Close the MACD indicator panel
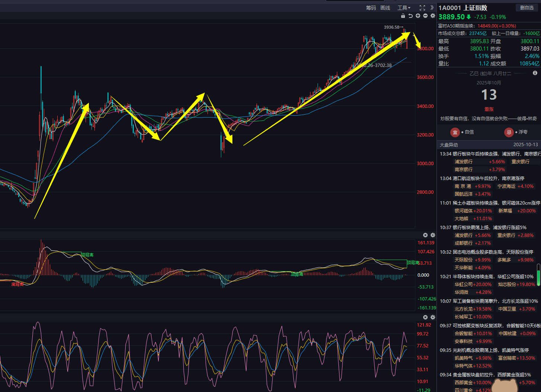The height and width of the screenshot is (392, 541). click(x=425, y=235)
